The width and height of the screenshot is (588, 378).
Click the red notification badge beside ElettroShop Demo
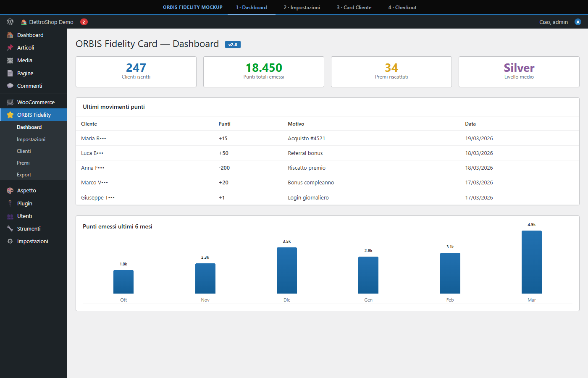click(x=84, y=22)
